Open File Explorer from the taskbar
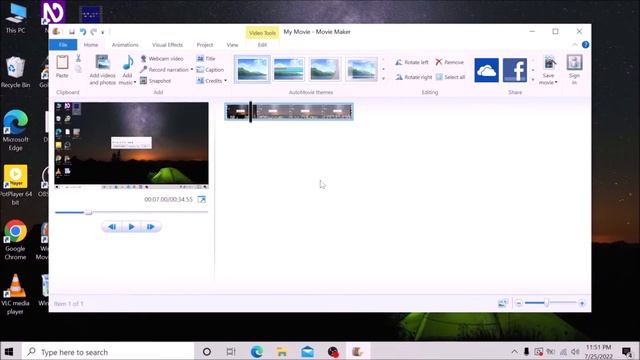The height and width of the screenshot is (360, 640). [x=282, y=351]
